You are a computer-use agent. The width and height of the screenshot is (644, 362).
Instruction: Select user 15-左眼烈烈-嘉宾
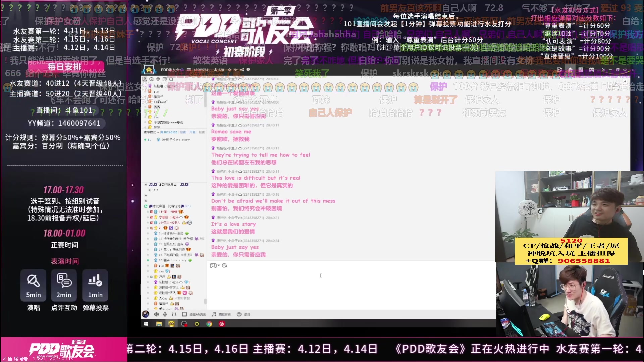[x=171, y=244]
